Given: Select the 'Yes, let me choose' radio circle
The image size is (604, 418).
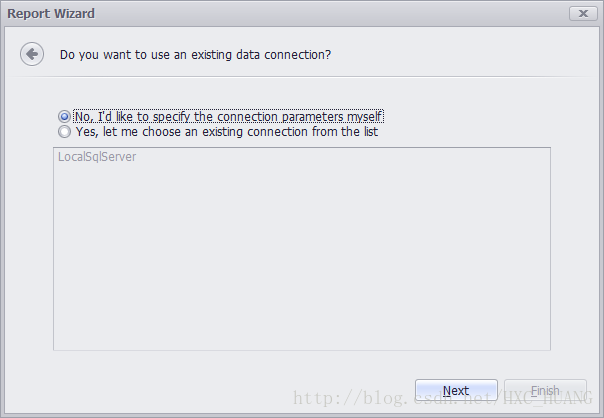Looking at the screenshot, I should tap(64, 132).
